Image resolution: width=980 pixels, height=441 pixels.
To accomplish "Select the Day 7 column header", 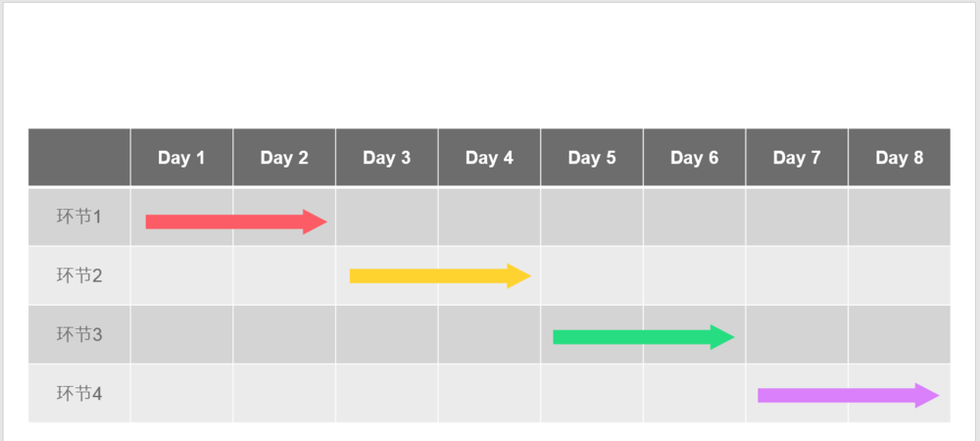I will [x=797, y=158].
